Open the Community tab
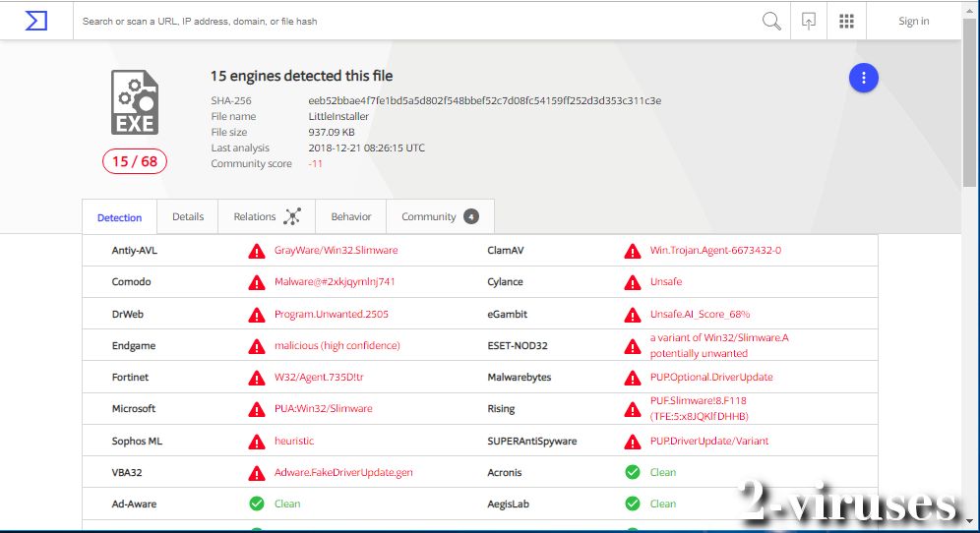This screenshot has width=980, height=533. (x=440, y=216)
